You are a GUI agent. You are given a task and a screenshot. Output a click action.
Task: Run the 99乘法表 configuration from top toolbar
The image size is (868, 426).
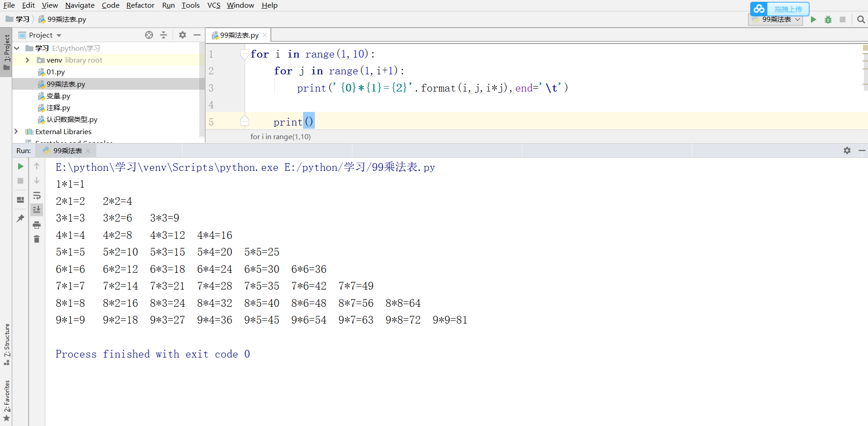click(x=814, y=19)
